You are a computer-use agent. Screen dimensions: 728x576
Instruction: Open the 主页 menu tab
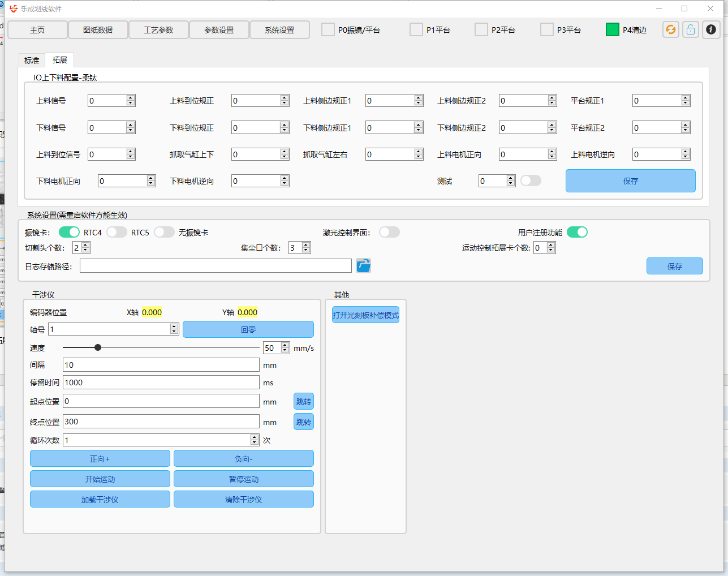point(37,30)
